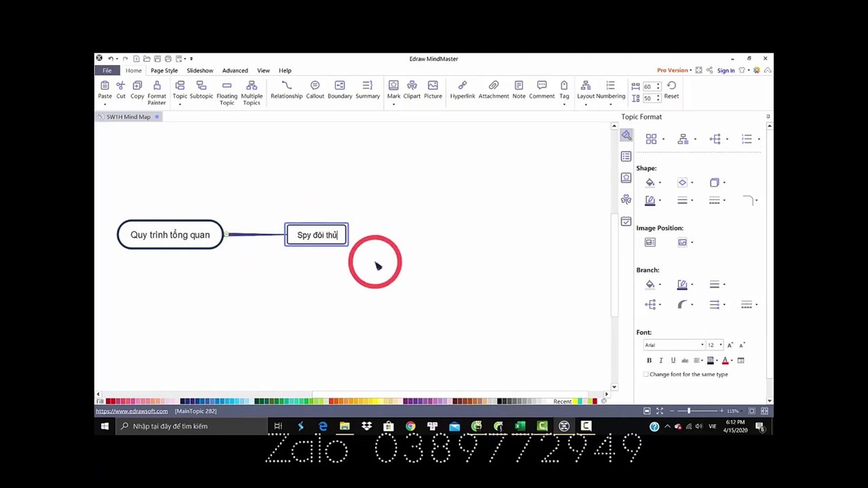Toggle Bold in the Font section
The height and width of the screenshot is (488, 868).
[x=649, y=361]
